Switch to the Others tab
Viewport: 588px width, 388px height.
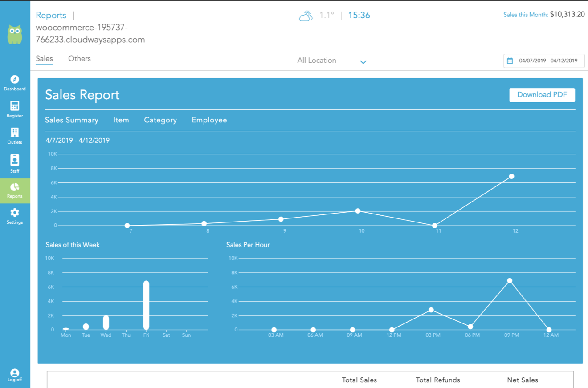(79, 59)
